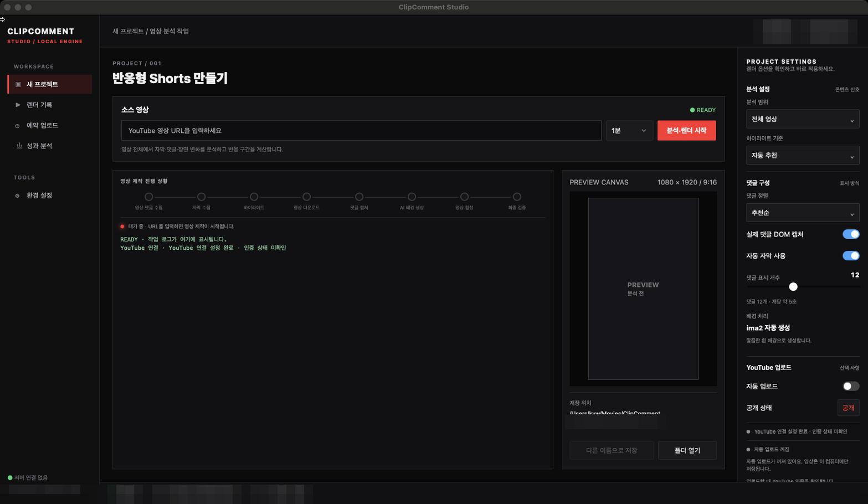Screen dimensions: 868x504
Task: Click the 영상 다운로드 step circle
Action: point(306,197)
